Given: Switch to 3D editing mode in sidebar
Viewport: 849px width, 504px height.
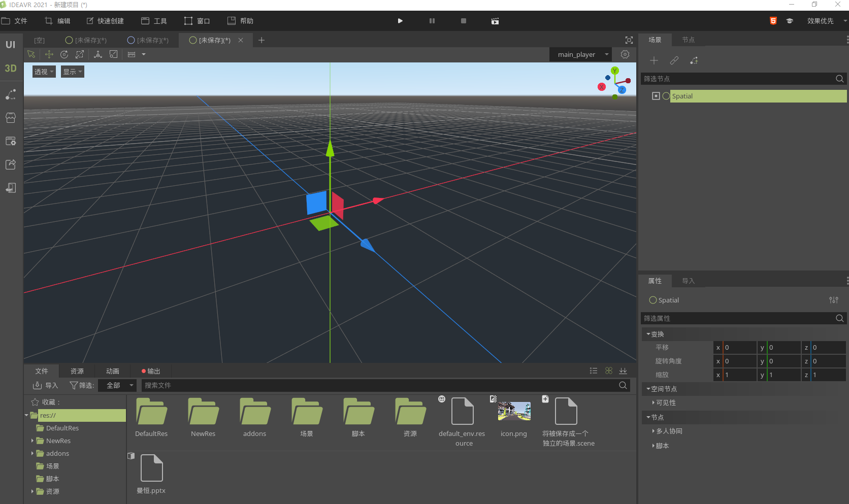Looking at the screenshot, I should click(x=11, y=68).
